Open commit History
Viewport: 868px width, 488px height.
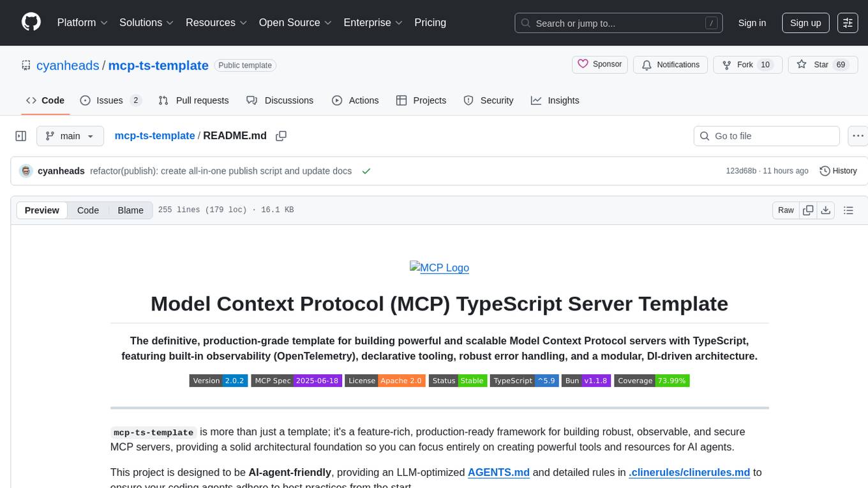838,171
